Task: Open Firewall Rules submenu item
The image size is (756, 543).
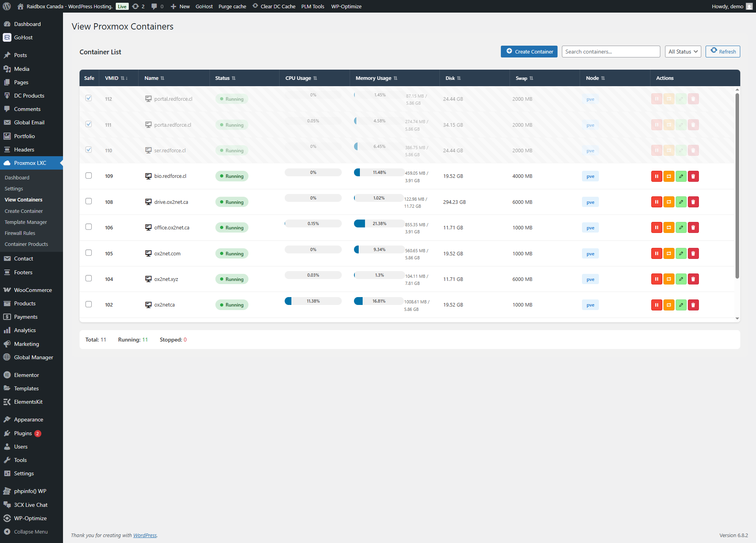Action: [20, 233]
